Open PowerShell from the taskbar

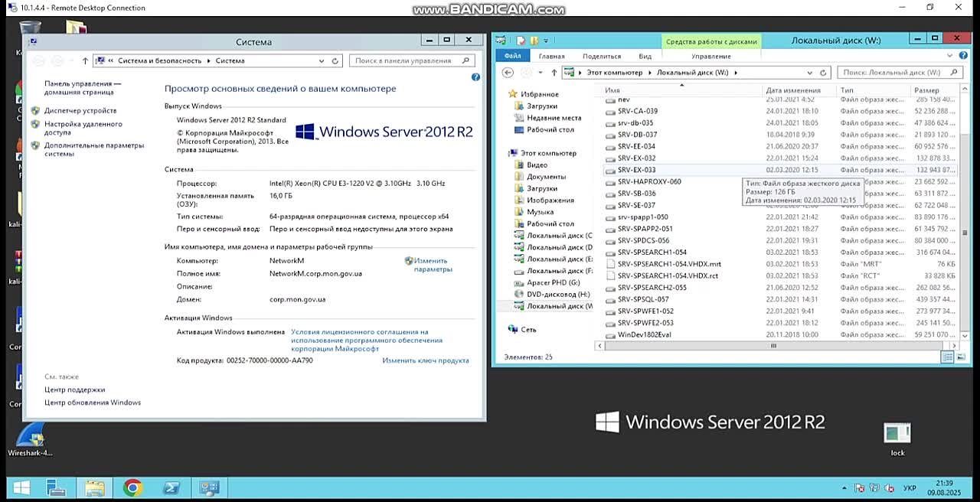pyautogui.click(x=171, y=488)
